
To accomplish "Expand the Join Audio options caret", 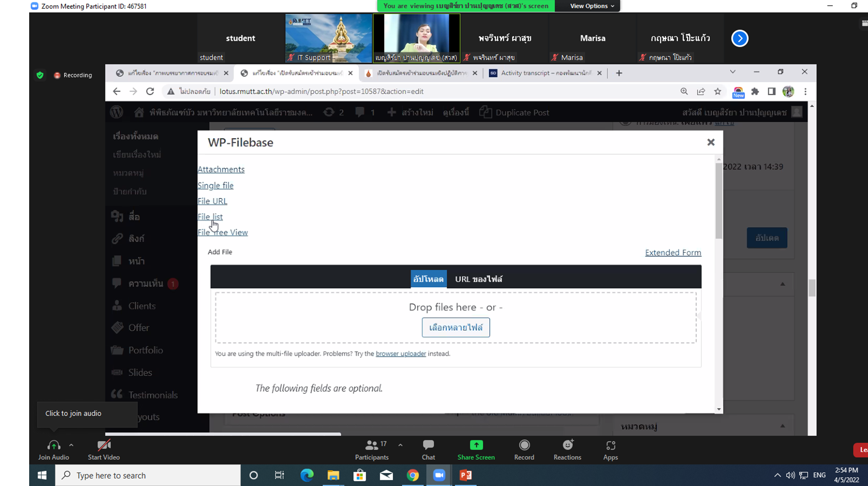I will click(x=71, y=445).
